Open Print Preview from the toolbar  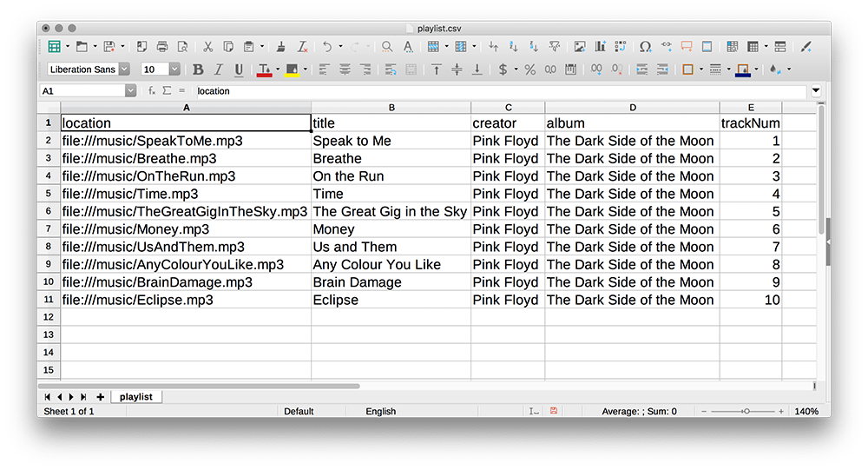click(x=182, y=47)
